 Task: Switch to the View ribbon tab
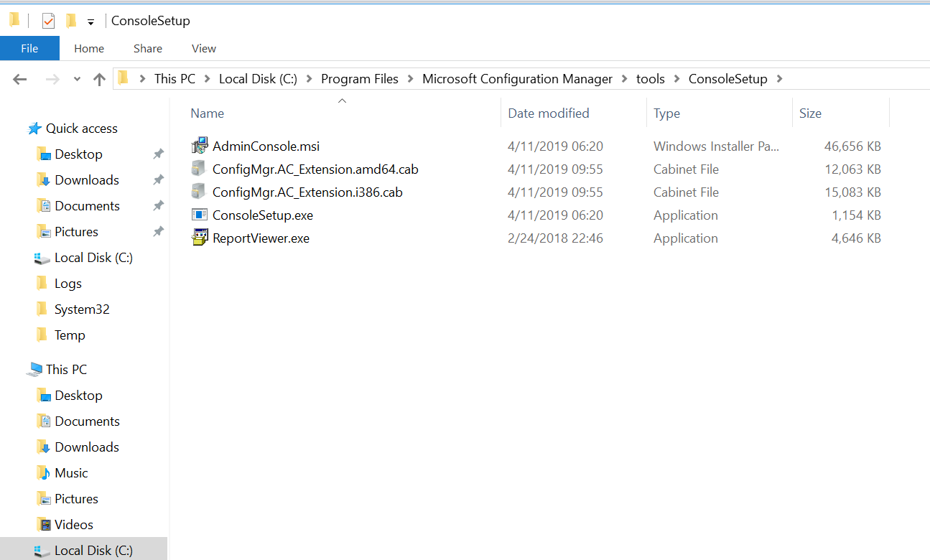click(x=204, y=48)
